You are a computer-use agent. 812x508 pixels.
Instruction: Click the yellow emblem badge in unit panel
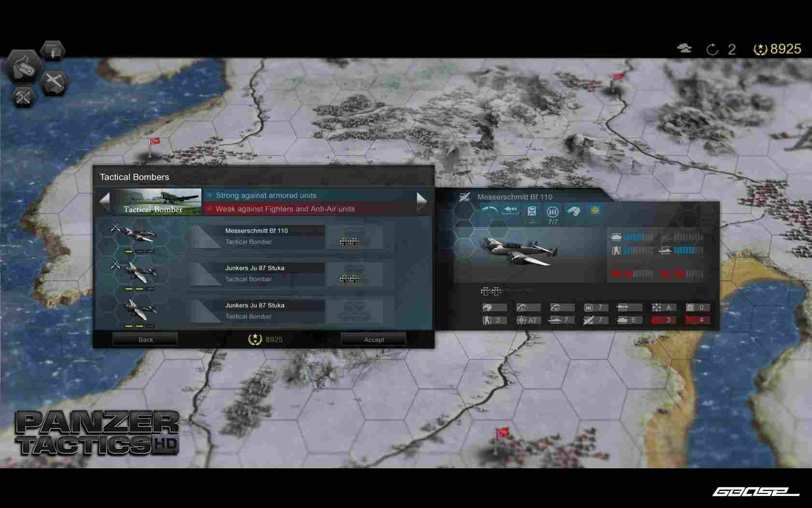[595, 210]
